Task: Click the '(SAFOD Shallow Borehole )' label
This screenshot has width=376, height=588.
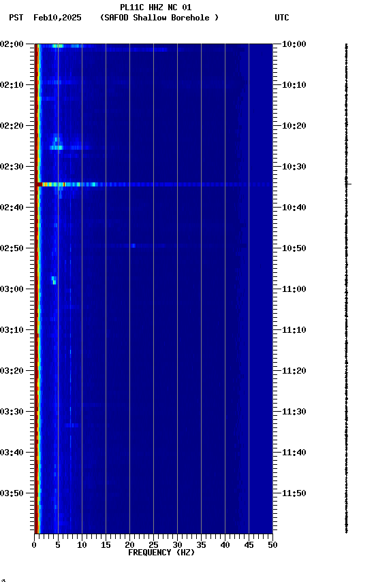Action: [159, 18]
